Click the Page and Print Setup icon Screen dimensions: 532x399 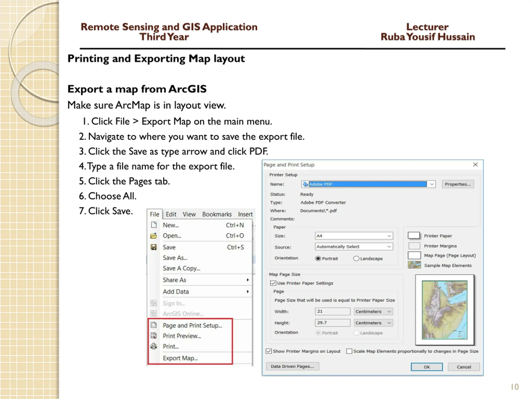(x=154, y=325)
